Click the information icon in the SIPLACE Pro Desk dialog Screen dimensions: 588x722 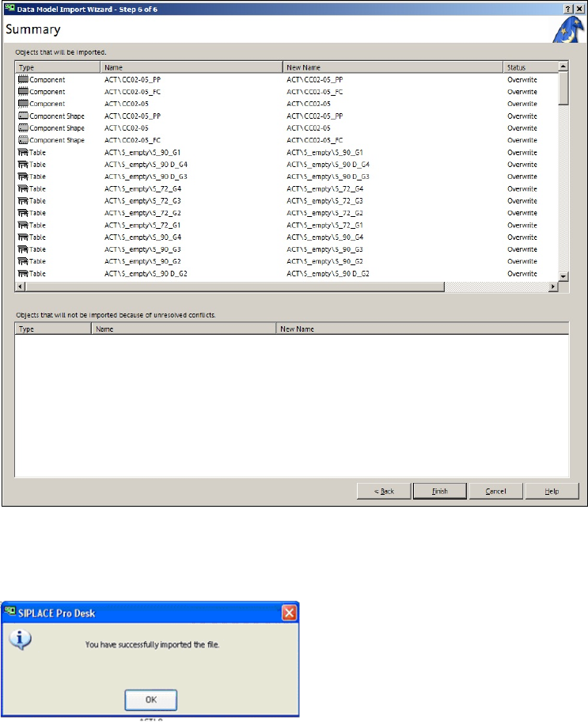pyautogui.click(x=21, y=639)
